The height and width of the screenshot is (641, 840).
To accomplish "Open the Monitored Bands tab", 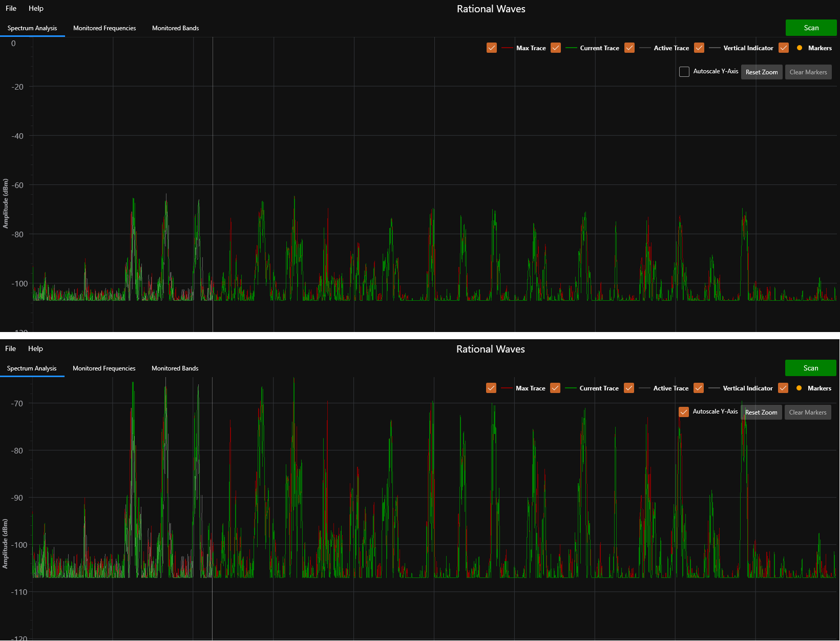I will (x=175, y=28).
